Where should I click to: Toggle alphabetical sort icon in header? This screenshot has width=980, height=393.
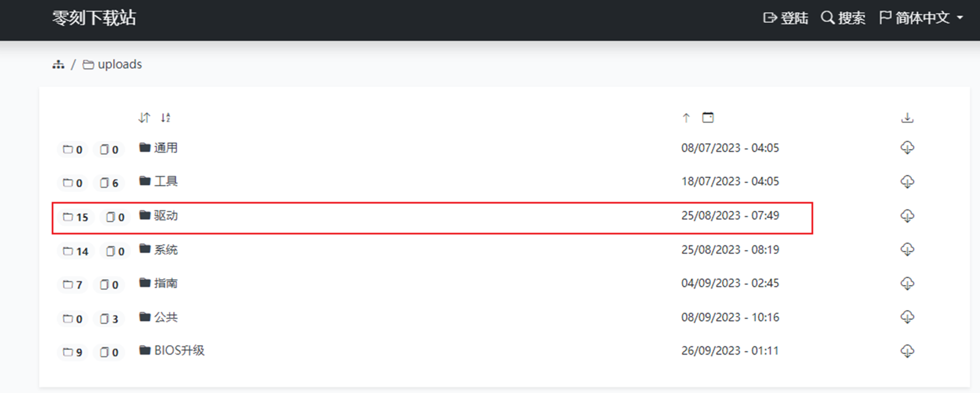[x=166, y=118]
